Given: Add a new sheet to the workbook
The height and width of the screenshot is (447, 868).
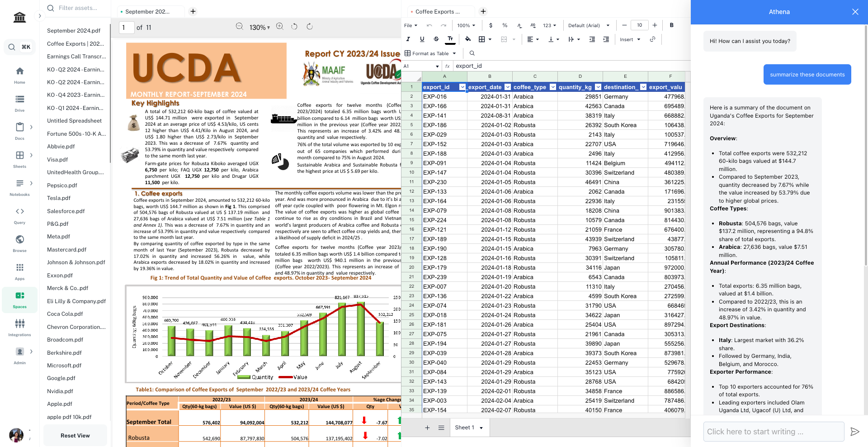Looking at the screenshot, I should [427, 428].
